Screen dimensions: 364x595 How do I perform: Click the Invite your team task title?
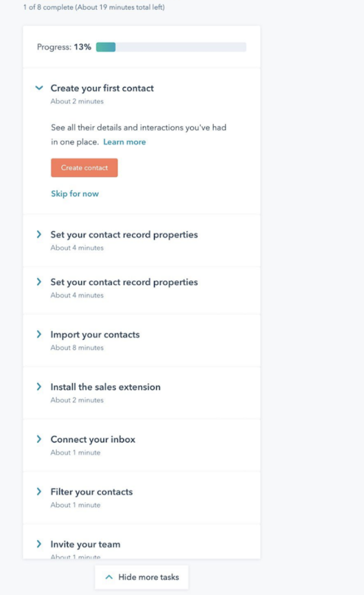[x=85, y=544]
